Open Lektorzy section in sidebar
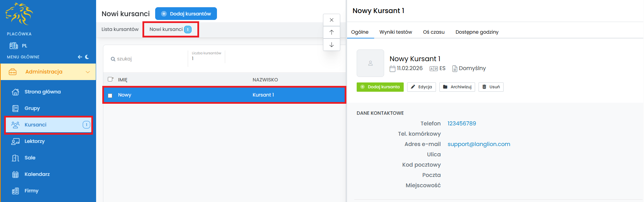Viewport: 644px width, 202px height. click(x=34, y=141)
